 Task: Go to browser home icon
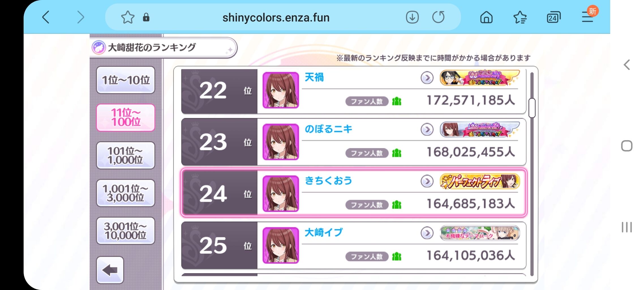[x=486, y=17]
